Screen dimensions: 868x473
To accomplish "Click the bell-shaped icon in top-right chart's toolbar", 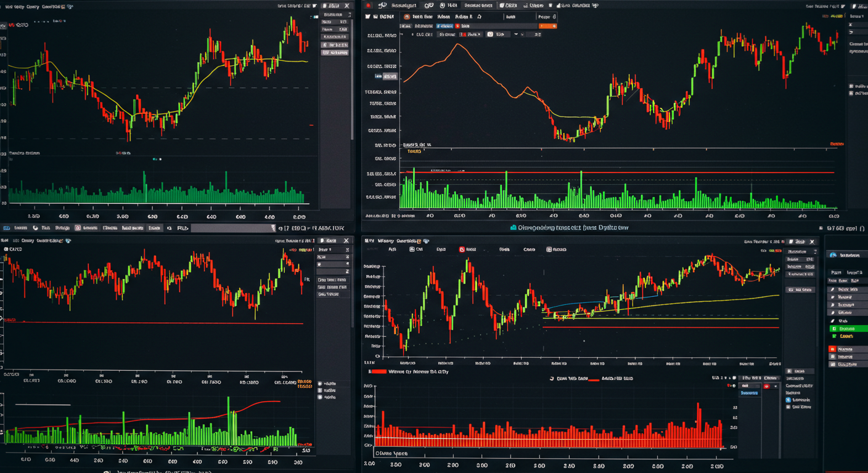I will [x=479, y=17].
